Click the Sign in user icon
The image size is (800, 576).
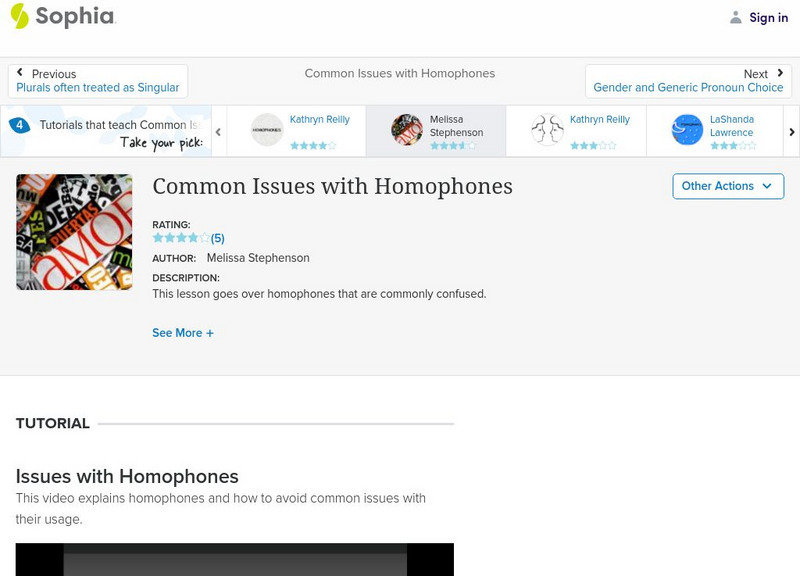tap(736, 17)
